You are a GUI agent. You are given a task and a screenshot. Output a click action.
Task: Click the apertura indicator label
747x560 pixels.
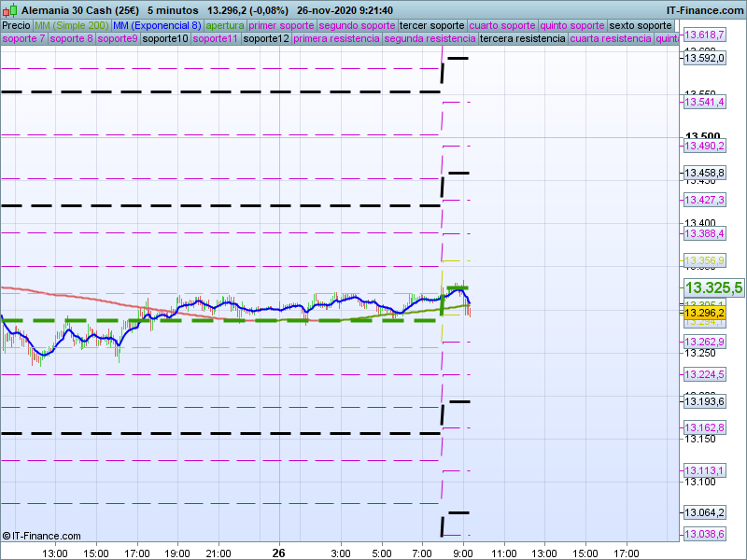click(x=225, y=25)
